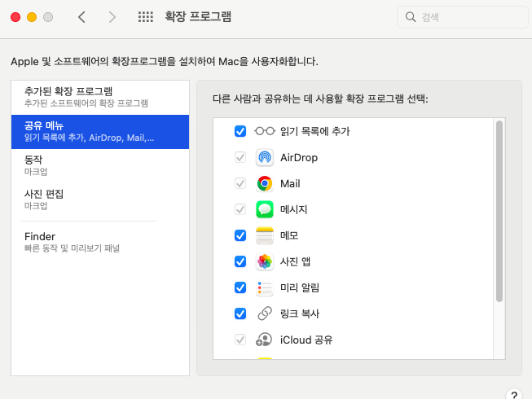532x399 pixels.
Task: Click the back navigation arrow
Action: point(81,17)
